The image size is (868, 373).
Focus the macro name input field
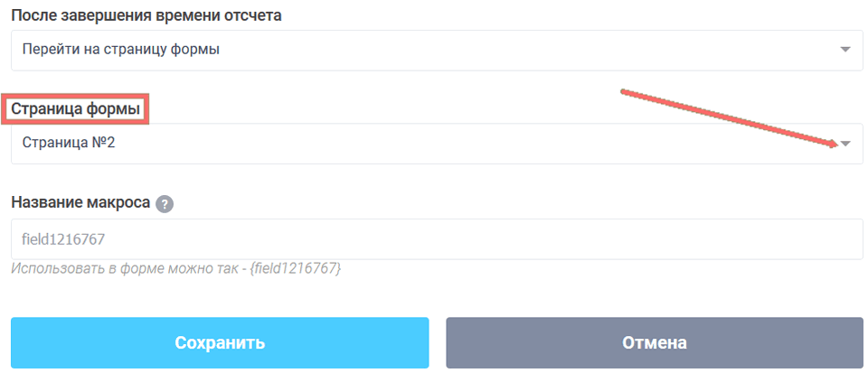(434, 239)
